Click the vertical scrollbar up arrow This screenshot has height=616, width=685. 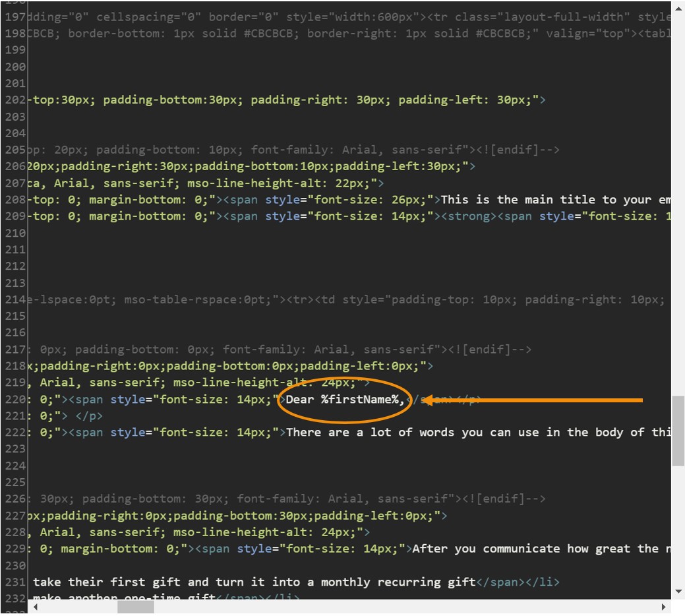(x=678, y=9)
